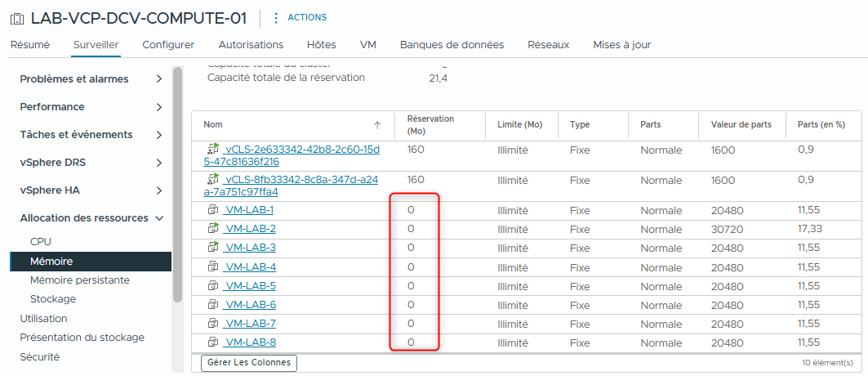Viewport: 868px width, 376px height.
Task: Open Banques de données tab
Action: [452, 45]
